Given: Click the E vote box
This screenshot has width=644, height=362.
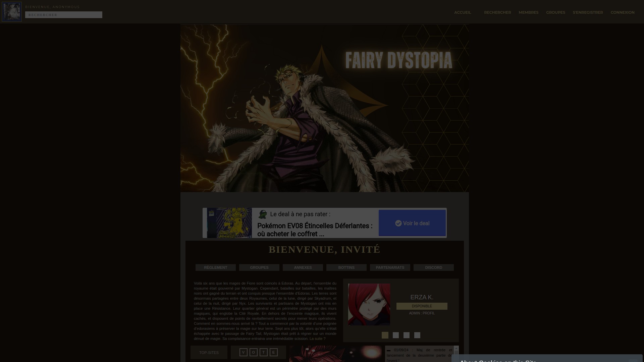Looking at the screenshot, I should click(x=274, y=352).
